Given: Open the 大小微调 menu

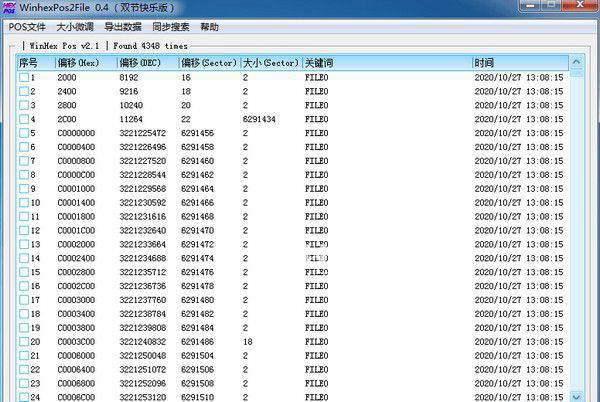Looking at the screenshot, I should tap(75, 27).
